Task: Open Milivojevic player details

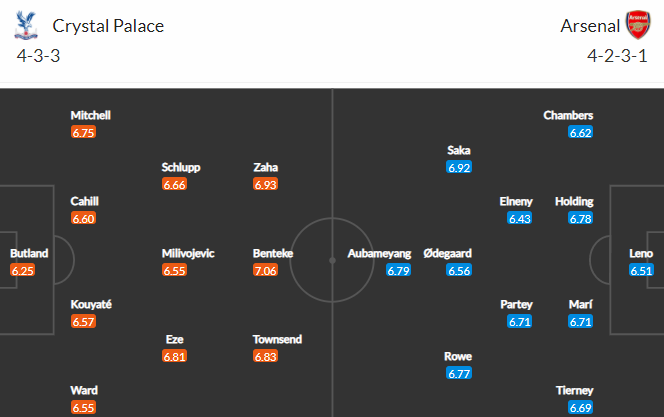Action: point(188,253)
